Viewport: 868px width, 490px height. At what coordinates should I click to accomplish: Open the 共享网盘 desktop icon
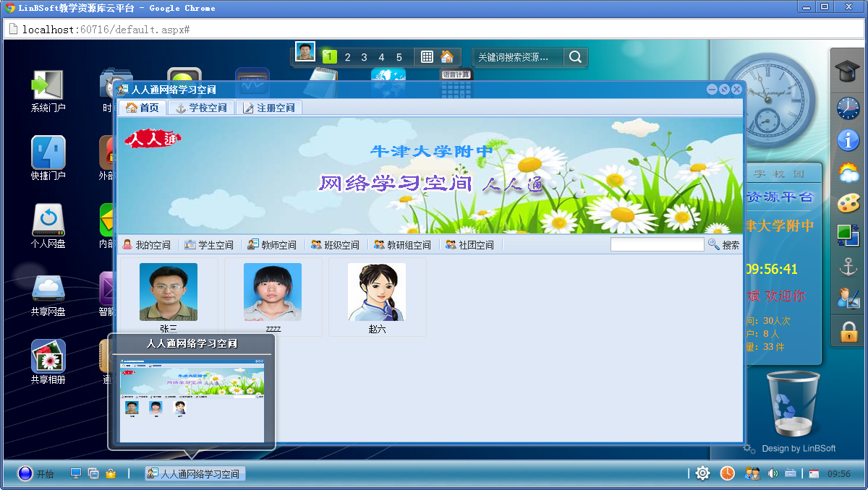pyautogui.click(x=48, y=294)
